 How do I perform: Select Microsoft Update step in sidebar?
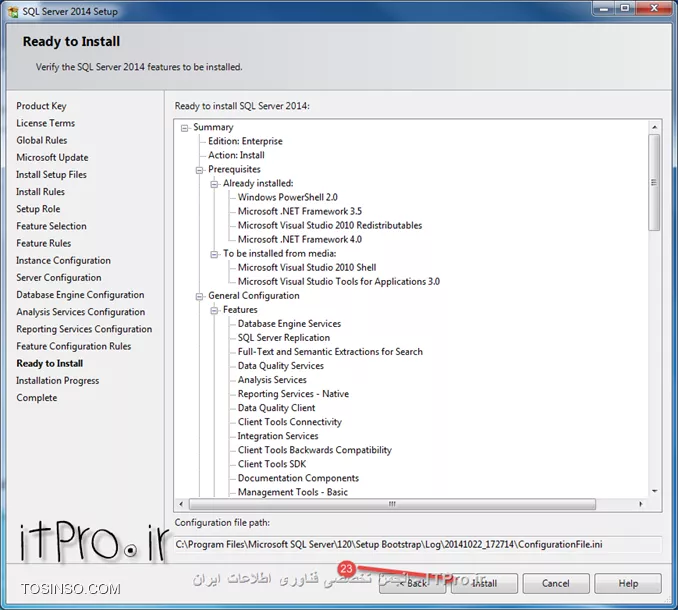pos(52,157)
